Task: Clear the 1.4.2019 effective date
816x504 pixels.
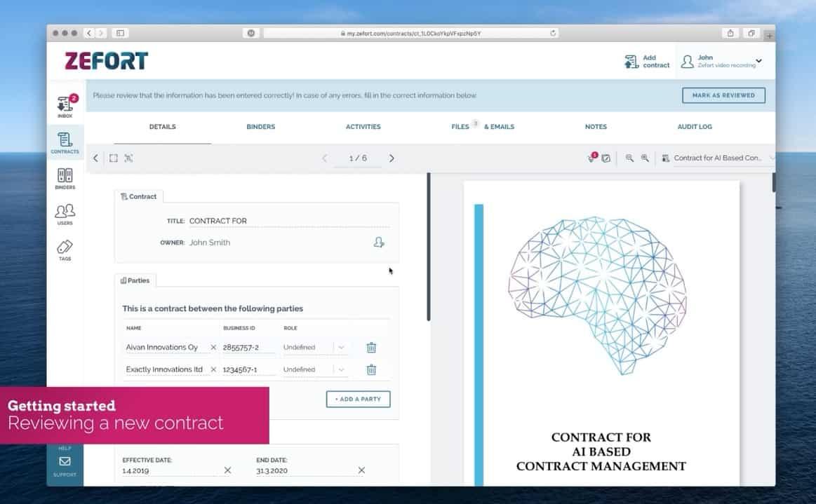Action: tap(227, 470)
